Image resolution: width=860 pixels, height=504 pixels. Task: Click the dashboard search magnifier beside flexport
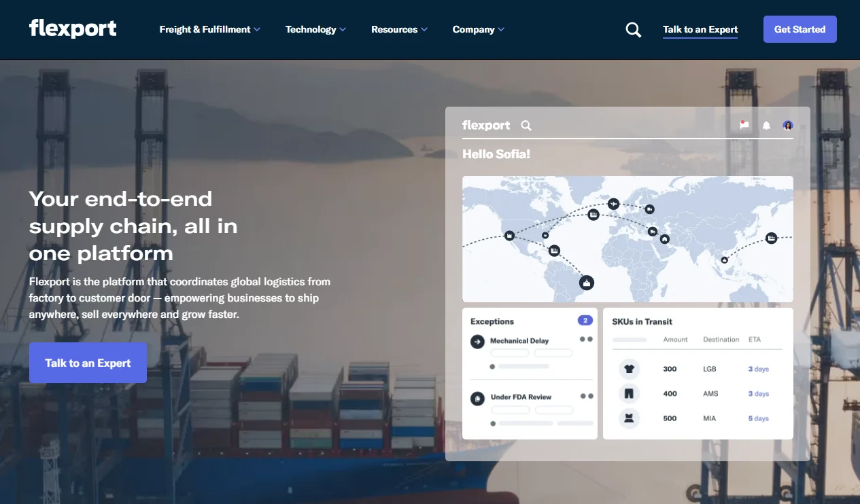(526, 126)
